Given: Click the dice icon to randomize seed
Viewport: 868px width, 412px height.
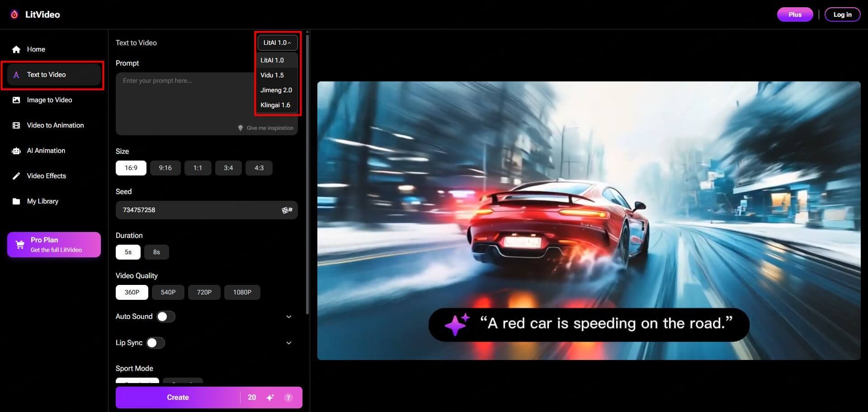Looking at the screenshot, I should [287, 210].
